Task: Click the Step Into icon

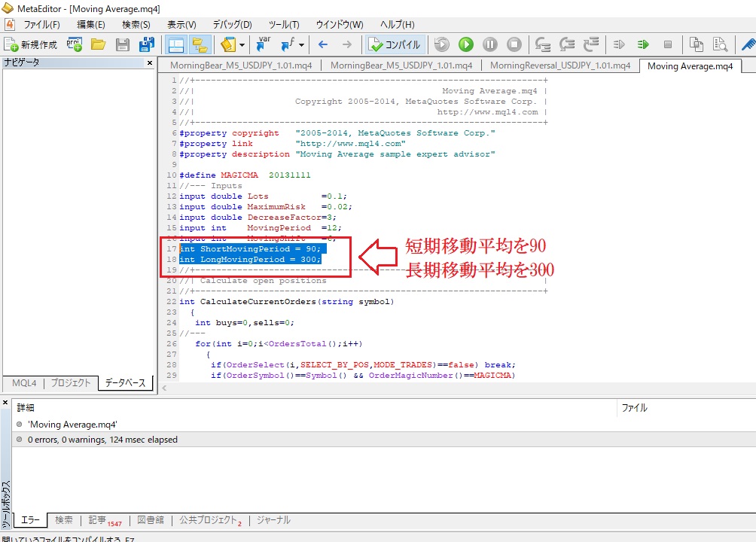Action: [543, 45]
